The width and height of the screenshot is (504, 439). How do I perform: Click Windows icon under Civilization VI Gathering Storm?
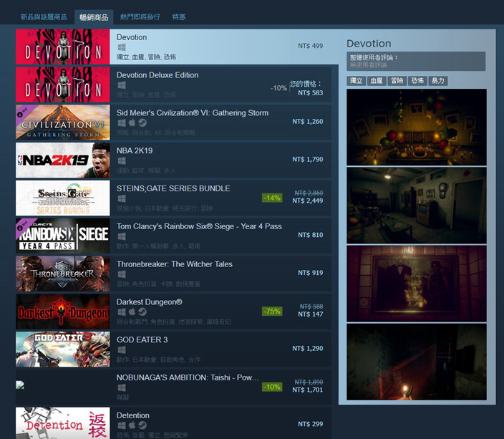tap(122, 123)
